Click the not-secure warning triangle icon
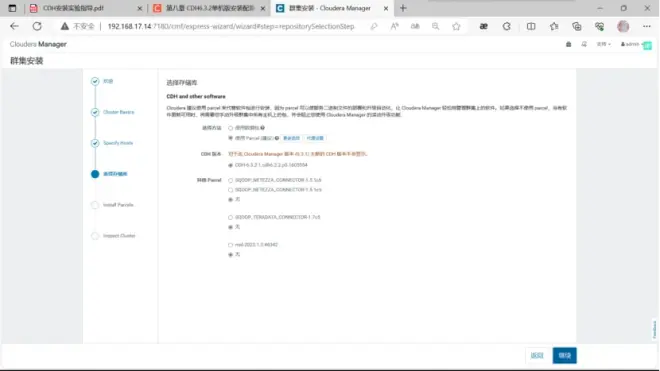The width and height of the screenshot is (660, 371). click(64, 26)
